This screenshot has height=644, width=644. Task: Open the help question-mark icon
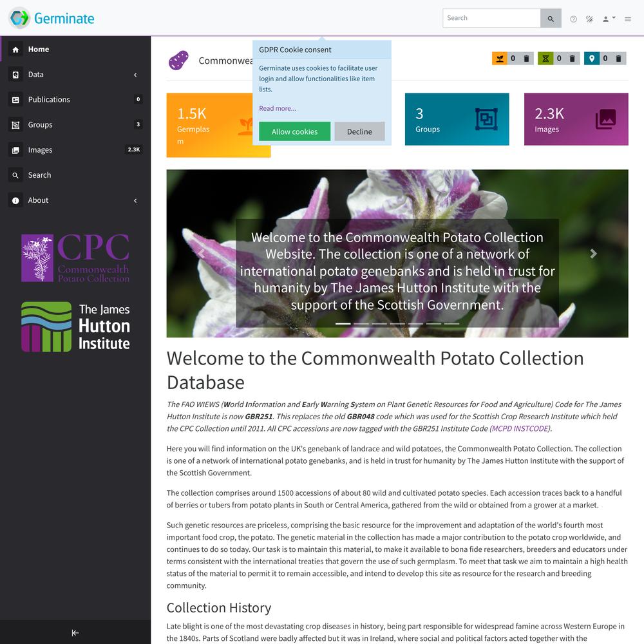click(x=573, y=19)
